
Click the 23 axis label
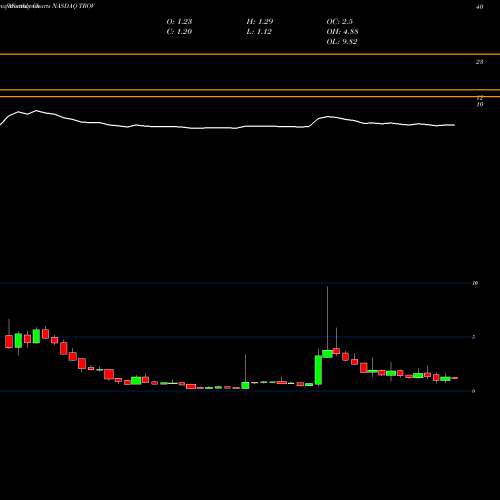click(x=479, y=62)
